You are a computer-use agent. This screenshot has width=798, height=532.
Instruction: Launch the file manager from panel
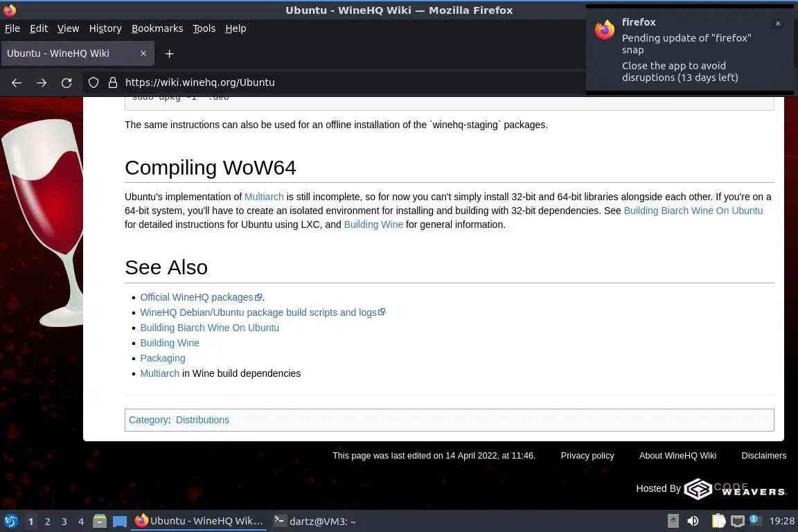[100, 522]
